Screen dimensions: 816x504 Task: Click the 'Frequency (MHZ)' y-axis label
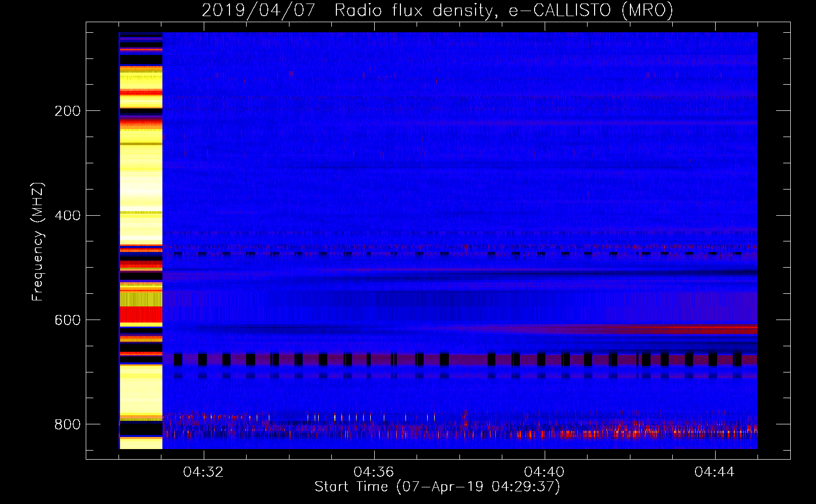pyautogui.click(x=38, y=242)
